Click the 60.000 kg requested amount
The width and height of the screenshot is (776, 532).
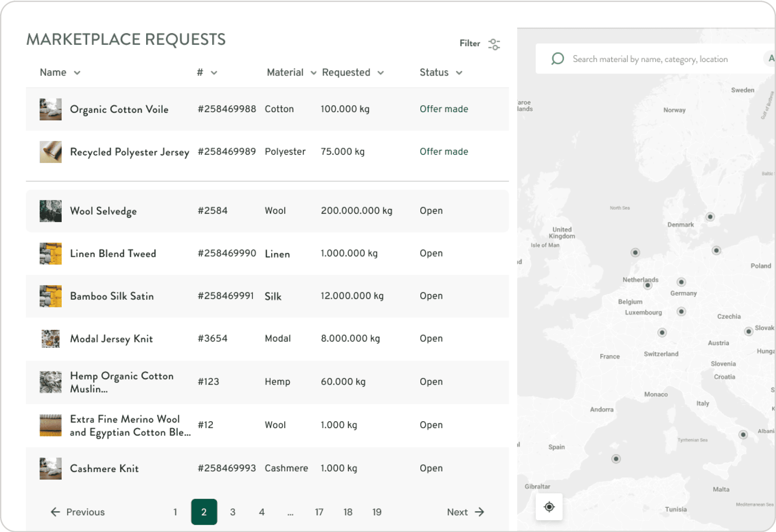[343, 382]
